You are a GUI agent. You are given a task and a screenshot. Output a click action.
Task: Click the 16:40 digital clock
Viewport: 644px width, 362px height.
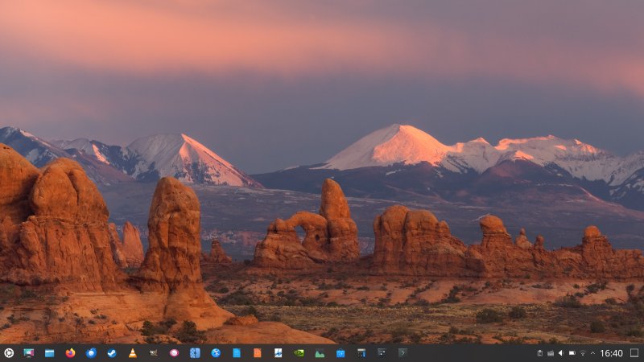(611, 352)
